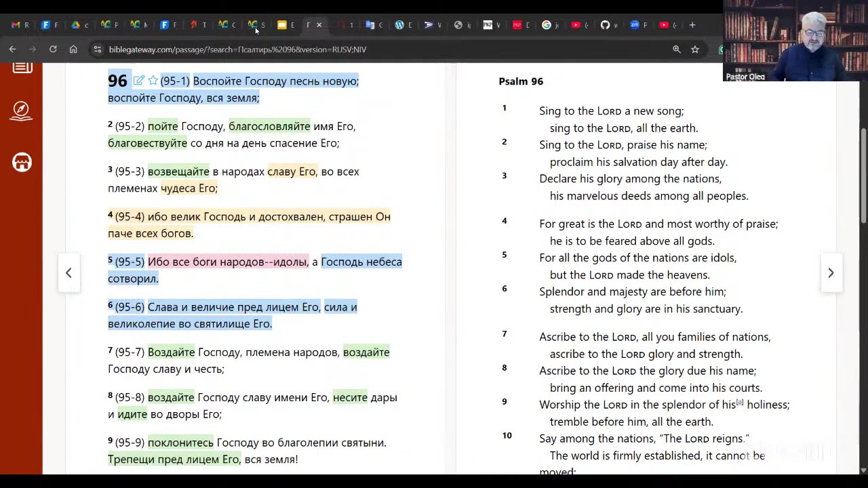Click 'but the Lord made the heavens.'

pos(629,275)
